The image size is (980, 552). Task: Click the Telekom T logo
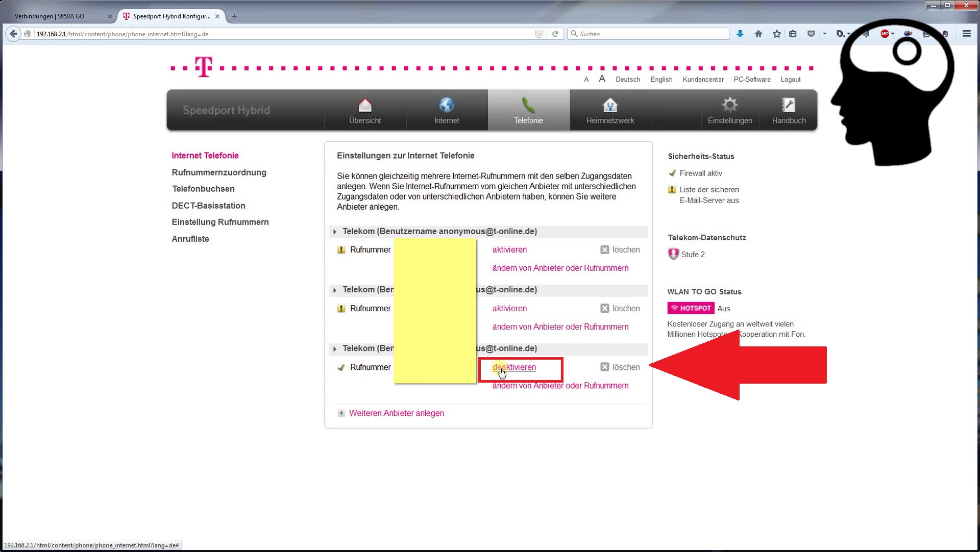204,67
